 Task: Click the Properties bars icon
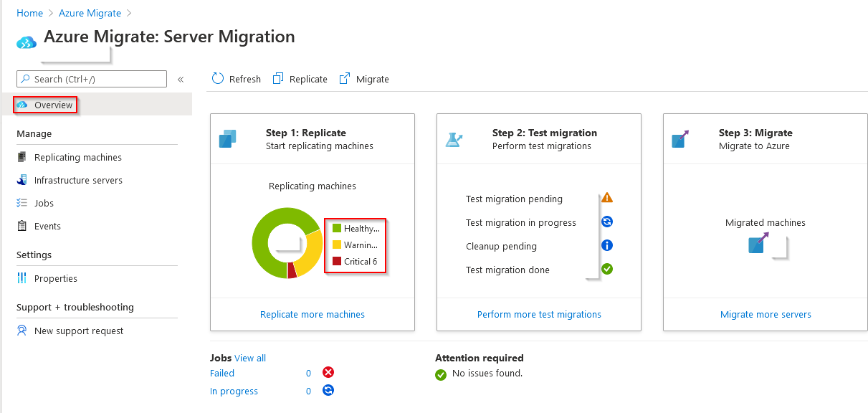coord(22,278)
